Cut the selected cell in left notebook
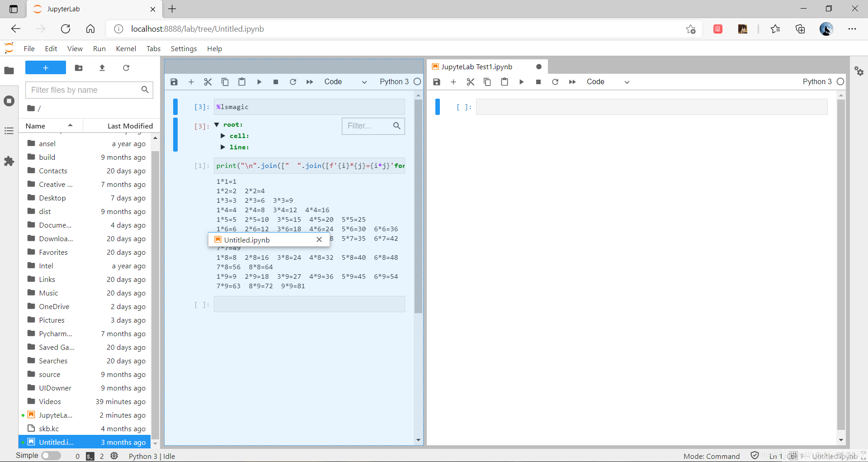This screenshot has width=868, height=462. (x=208, y=82)
